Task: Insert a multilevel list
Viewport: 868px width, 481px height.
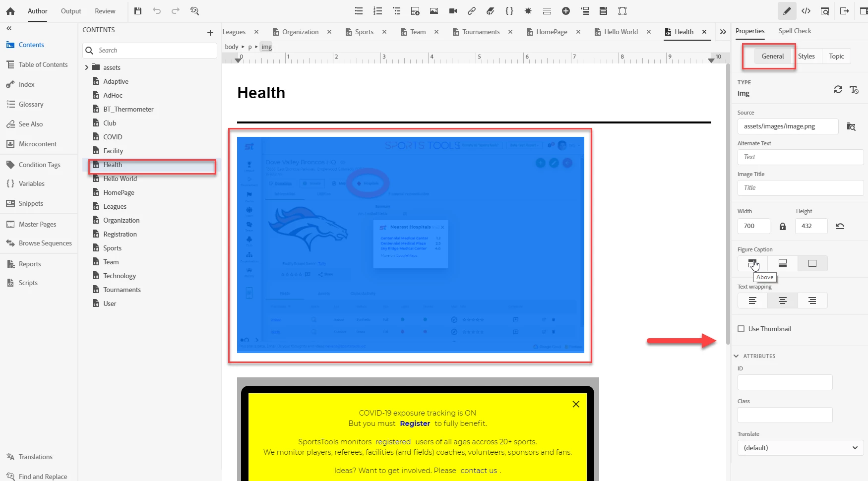Action: (397, 11)
